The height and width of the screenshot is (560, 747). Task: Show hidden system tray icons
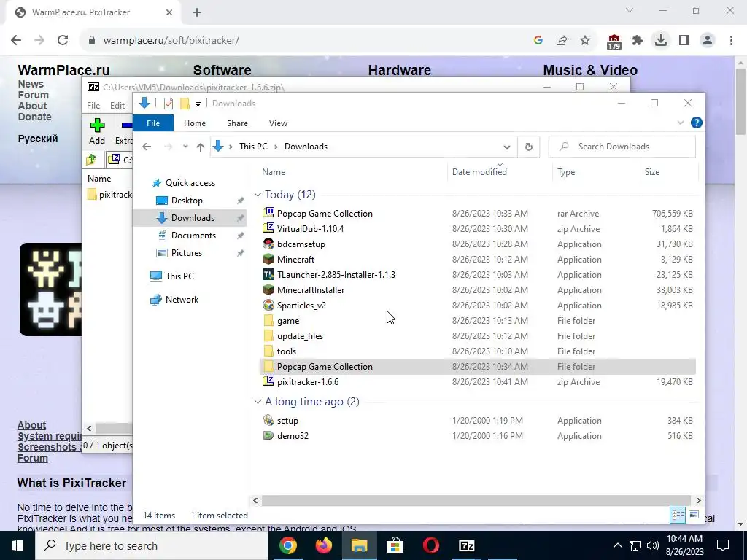tap(617, 545)
